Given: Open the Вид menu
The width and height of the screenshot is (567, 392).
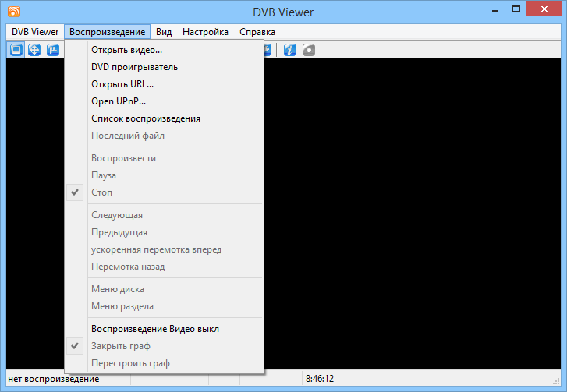Looking at the screenshot, I should (x=164, y=32).
